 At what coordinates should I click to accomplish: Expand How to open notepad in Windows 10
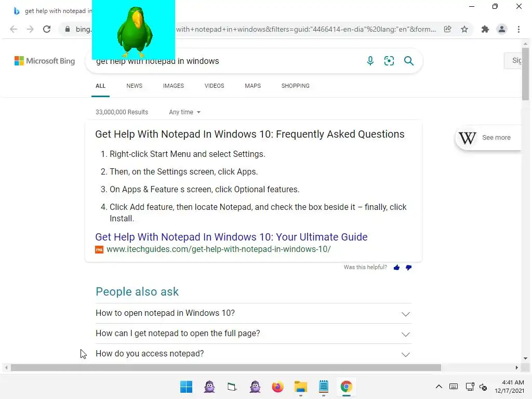point(253,313)
